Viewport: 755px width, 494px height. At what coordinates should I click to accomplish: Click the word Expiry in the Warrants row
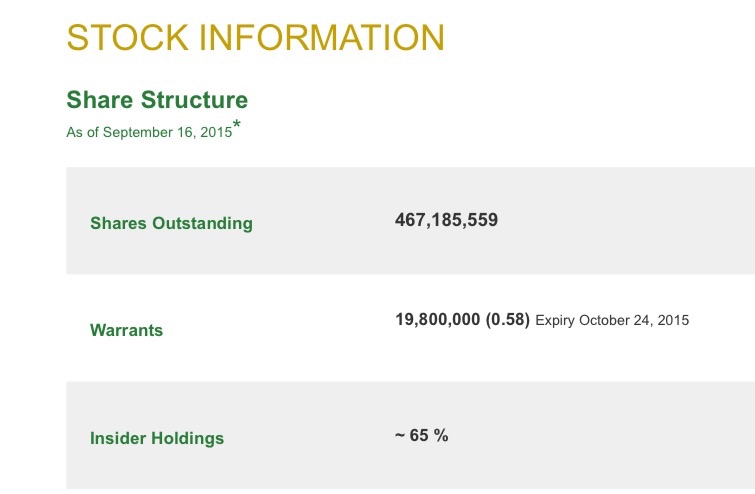pos(555,321)
